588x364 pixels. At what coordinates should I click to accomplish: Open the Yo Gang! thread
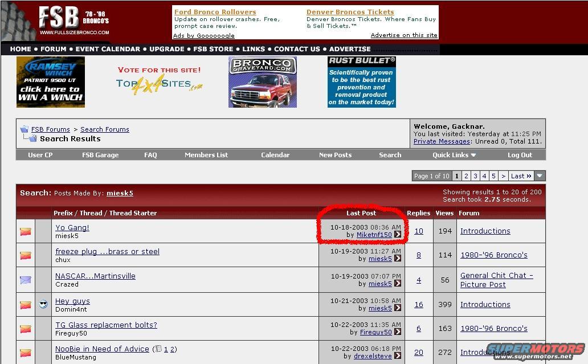click(x=72, y=227)
